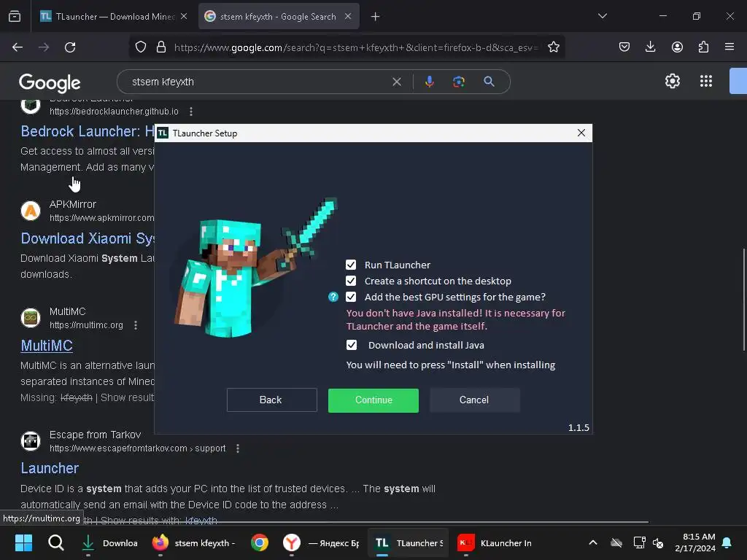Close the TLauncher Setup dialog

581,133
